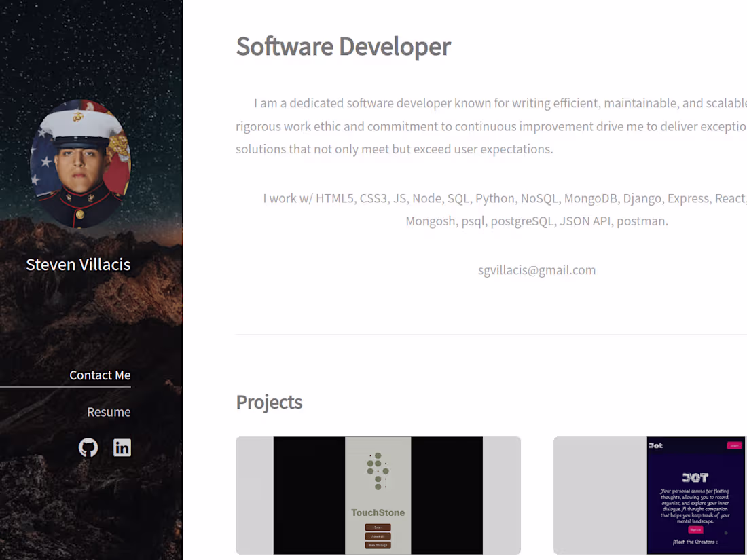Click the GitHub icon in the sidebar
Image resolution: width=747 pixels, height=560 pixels.
pyautogui.click(x=88, y=447)
